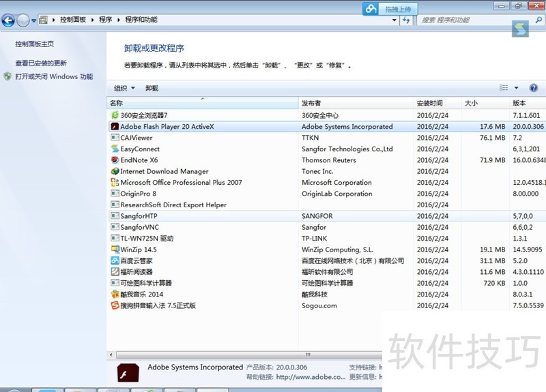Screen dimensions: 546x392
Task: Click the 卸载 toolbar button
Action: click(152, 89)
